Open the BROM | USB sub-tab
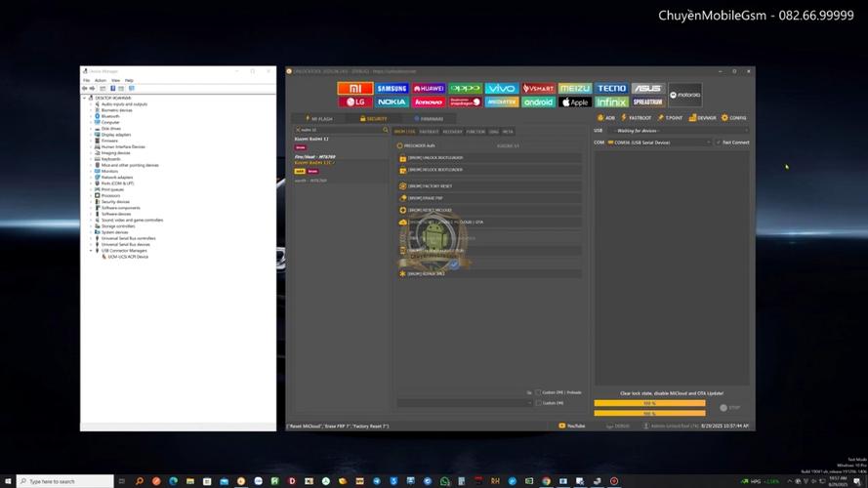 404,132
